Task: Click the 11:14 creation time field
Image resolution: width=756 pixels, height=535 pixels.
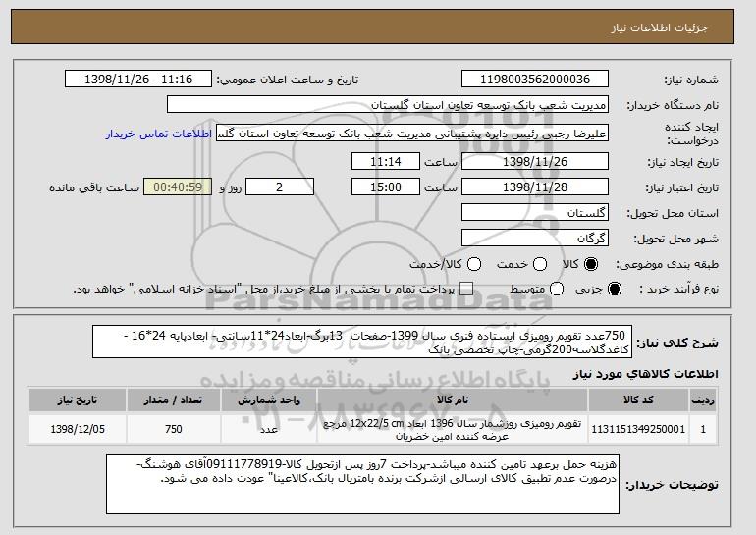Action: pos(386,161)
